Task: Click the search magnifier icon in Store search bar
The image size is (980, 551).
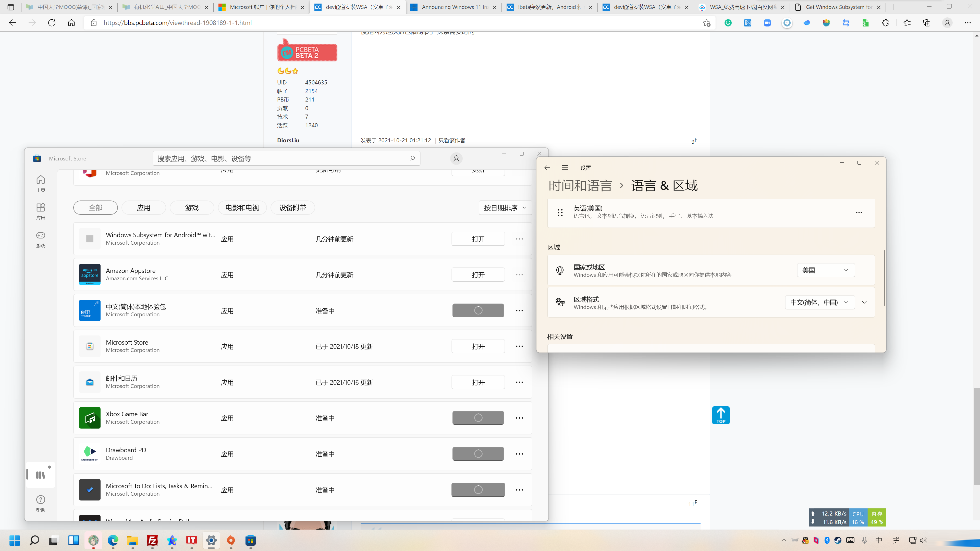Action: click(x=412, y=158)
